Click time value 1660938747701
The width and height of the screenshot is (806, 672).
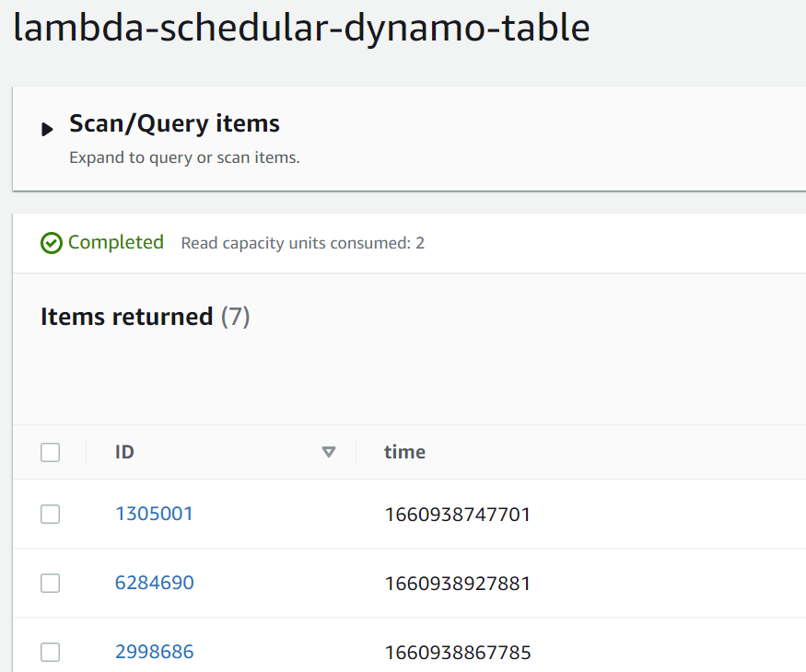coord(458,515)
